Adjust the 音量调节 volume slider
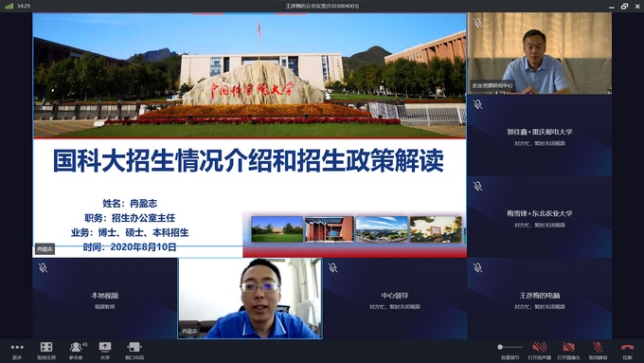 coord(510,348)
